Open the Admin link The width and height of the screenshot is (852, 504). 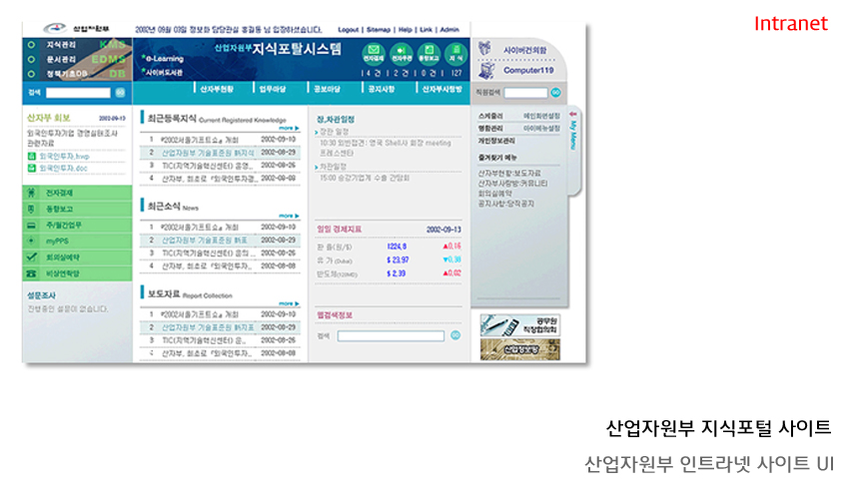(449, 30)
